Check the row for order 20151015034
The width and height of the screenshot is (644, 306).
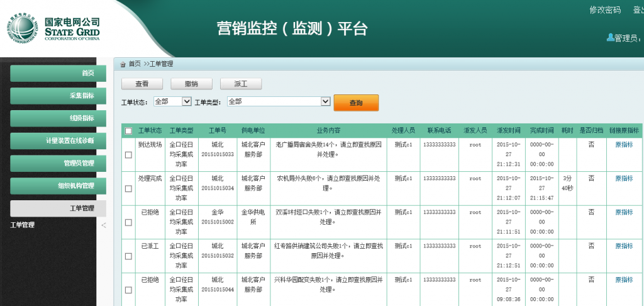click(x=128, y=188)
